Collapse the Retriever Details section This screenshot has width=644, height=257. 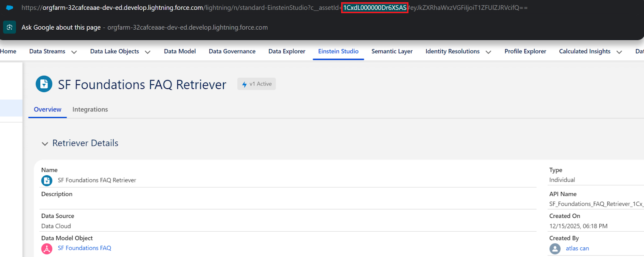[45, 144]
